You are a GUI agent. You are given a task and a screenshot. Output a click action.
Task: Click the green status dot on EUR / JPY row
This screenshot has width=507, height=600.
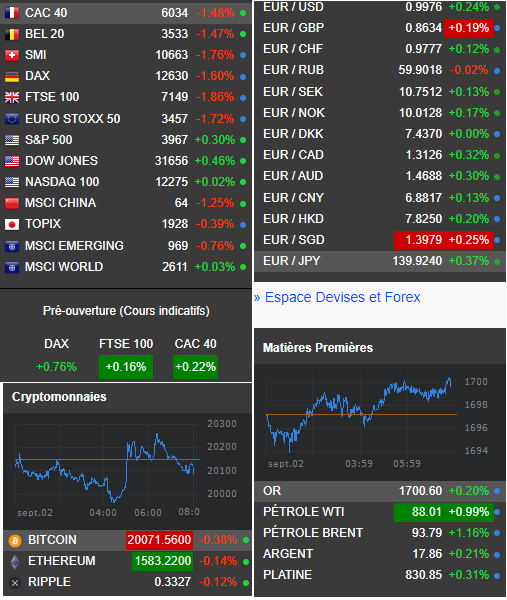[x=497, y=262]
